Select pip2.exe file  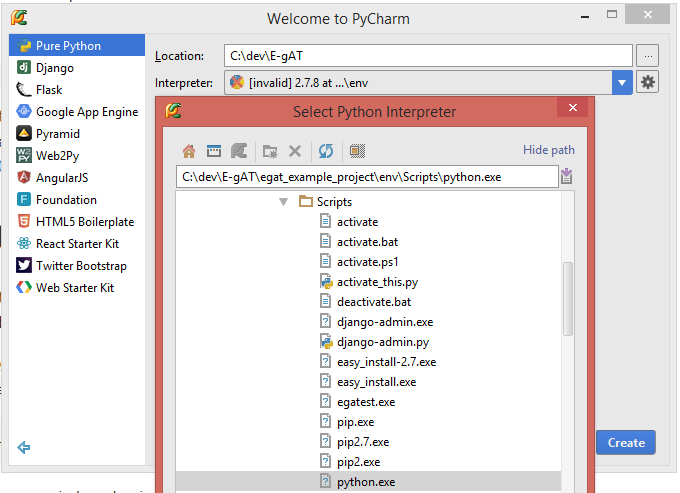358,462
